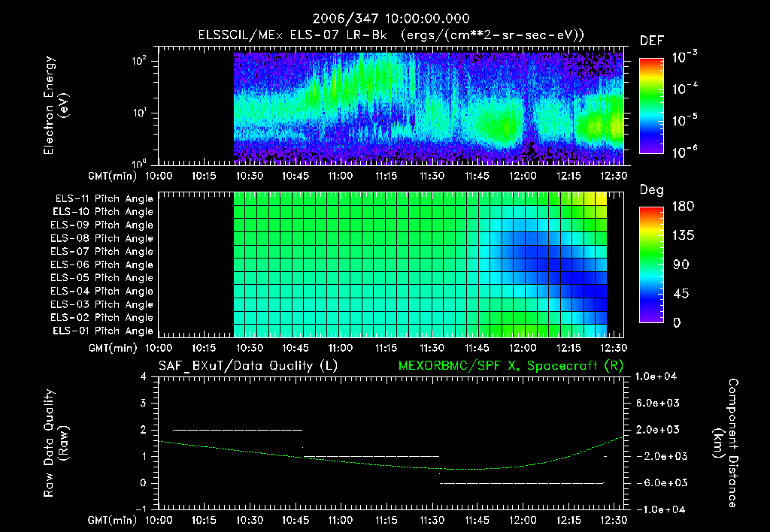This screenshot has height=532, width=770.
Task: Click the "1.0e+04" right-axis value
Action: [656, 376]
